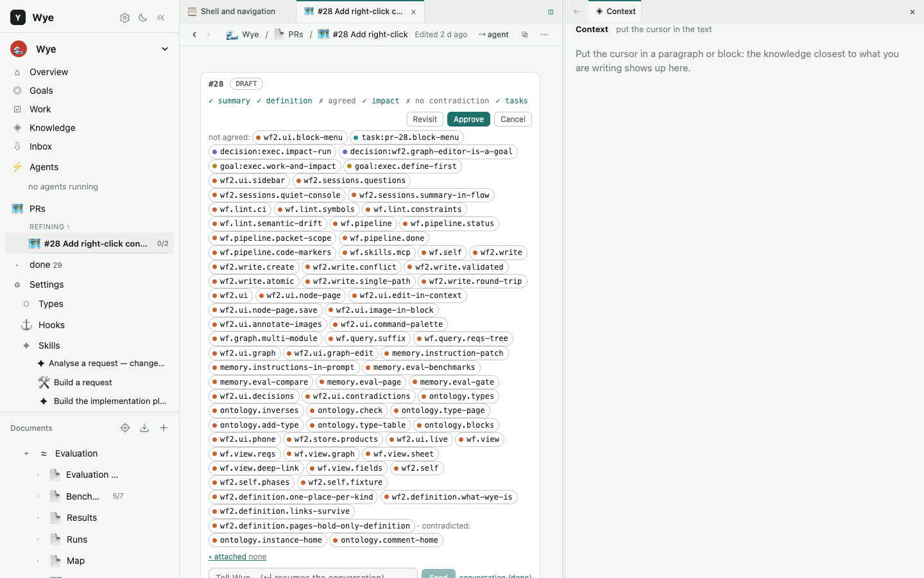Click the Send button

click(438, 574)
